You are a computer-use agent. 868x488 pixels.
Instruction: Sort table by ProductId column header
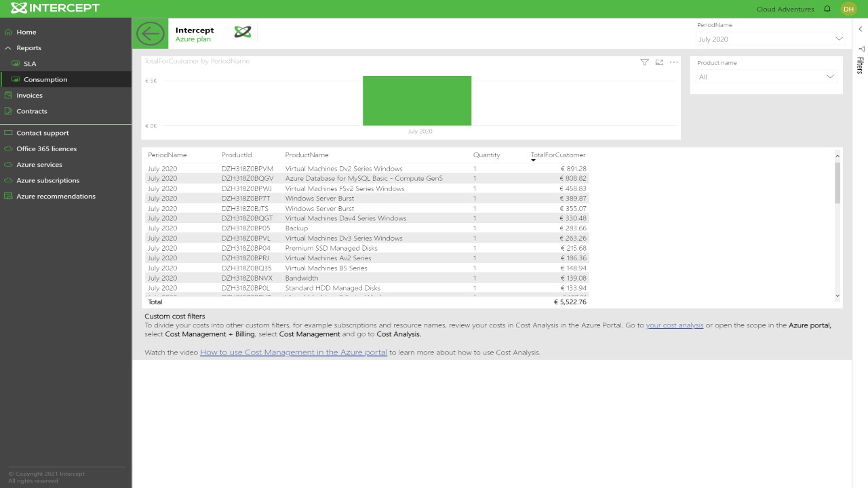(x=237, y=155)
